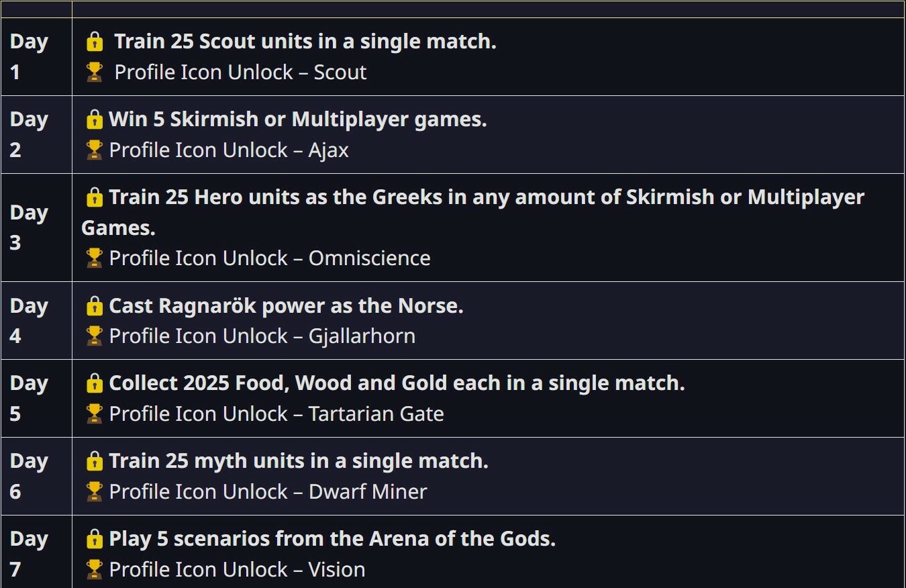The width and height of the screenshot is (906, 588).
Task: Click the trophy icon beside Gjallarhorn unlock
Action: [x=95, y=336]
